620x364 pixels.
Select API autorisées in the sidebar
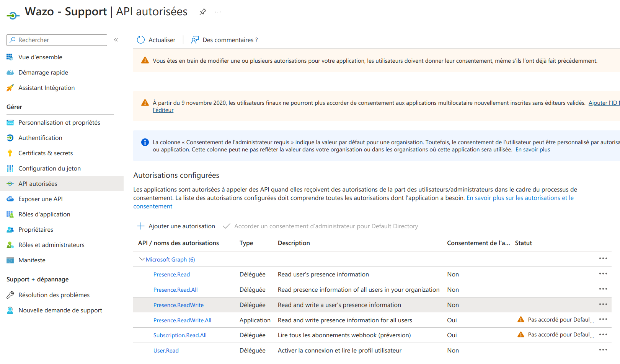pyautogui.click(x=61, y=184)
